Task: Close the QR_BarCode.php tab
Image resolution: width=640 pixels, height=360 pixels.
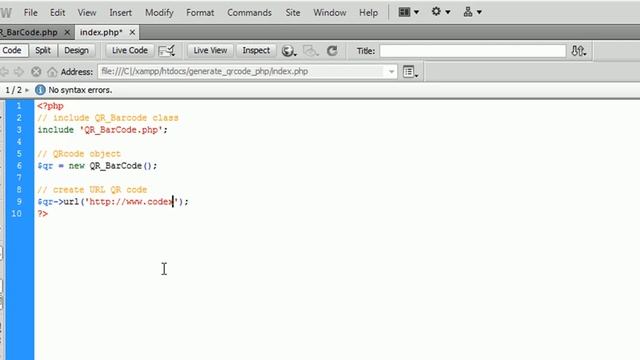Action: 67,32
